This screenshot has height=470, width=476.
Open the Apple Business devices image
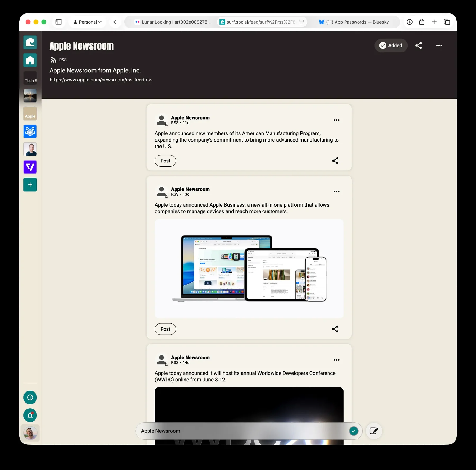249,268
